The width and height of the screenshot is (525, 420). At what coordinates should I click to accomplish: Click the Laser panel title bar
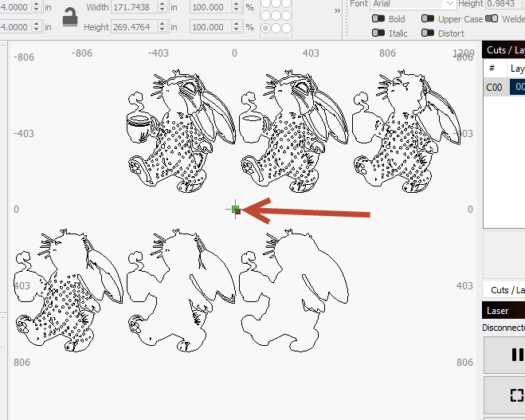tap(503, 311)
